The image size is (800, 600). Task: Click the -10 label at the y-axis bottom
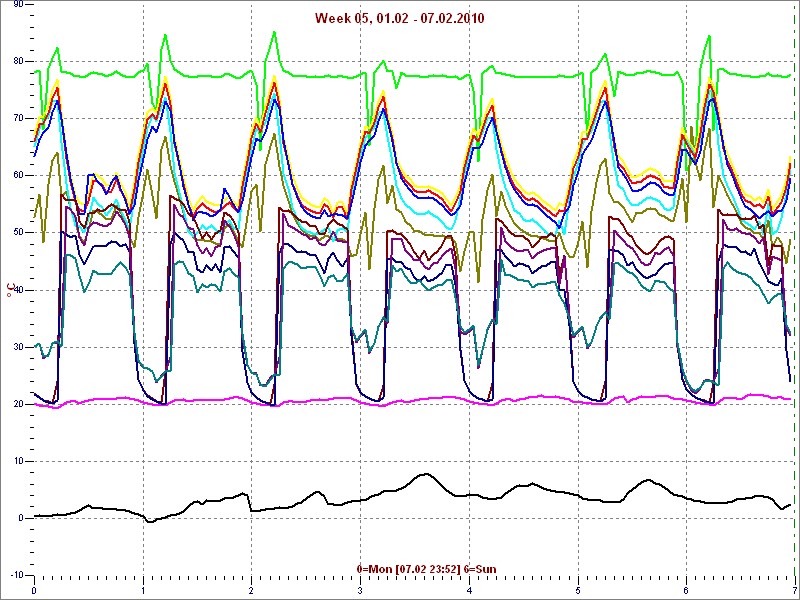point(15,576)
